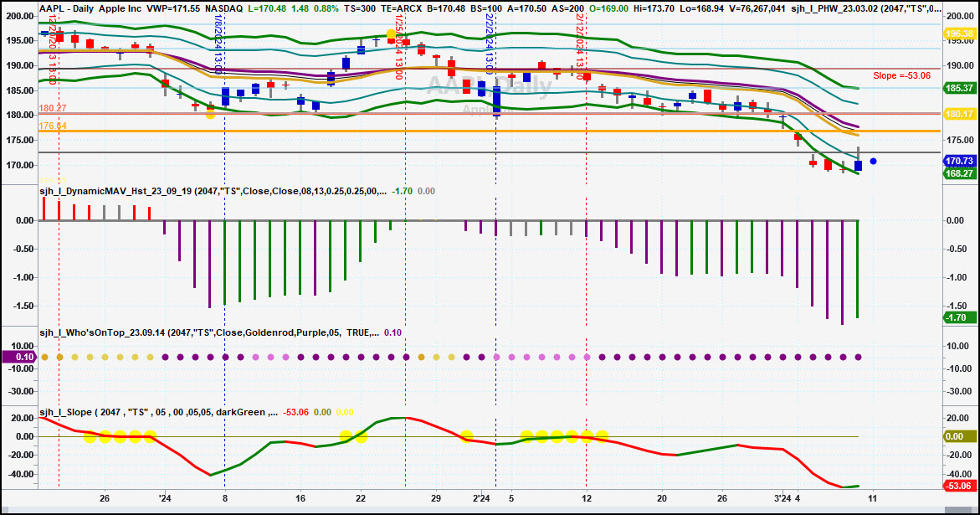Click the 2/2/24 vertical marker label

[x=490, y=43]
